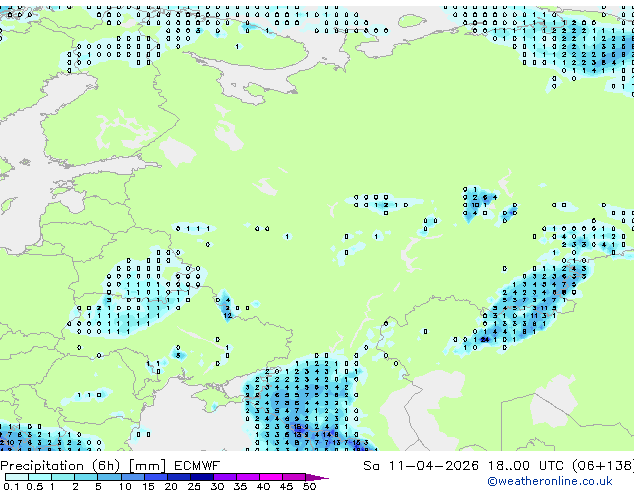
Task: Select the legend value '25'
Action: [x=194, y=486]
